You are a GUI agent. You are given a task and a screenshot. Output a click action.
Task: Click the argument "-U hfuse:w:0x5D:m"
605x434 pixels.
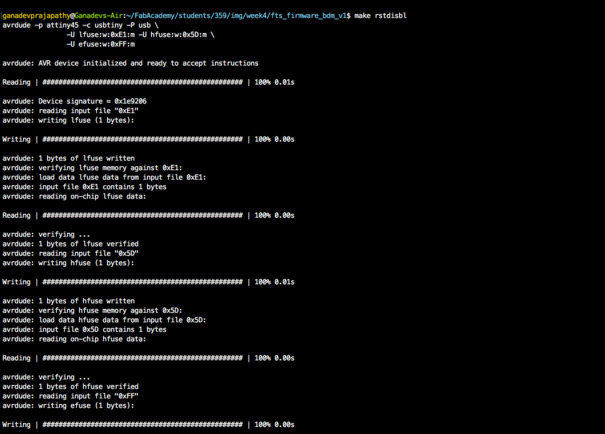pos(172,35)
